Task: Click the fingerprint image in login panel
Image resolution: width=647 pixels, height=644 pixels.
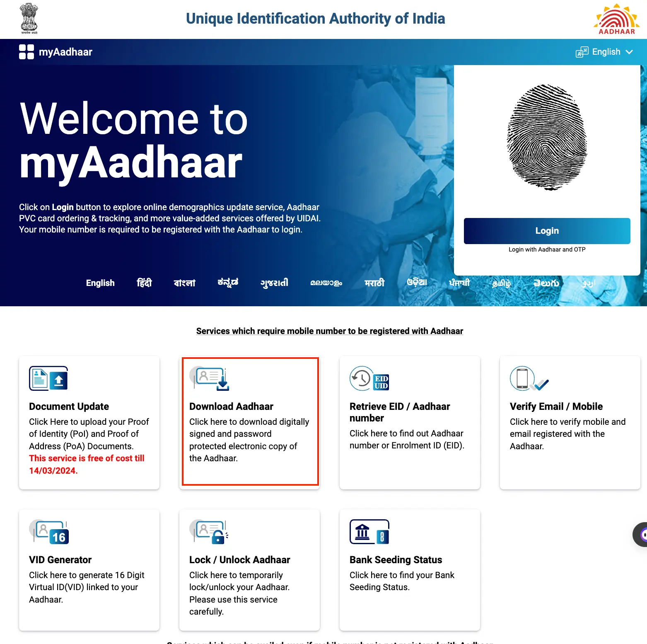Action: click(x=547, y=137)
